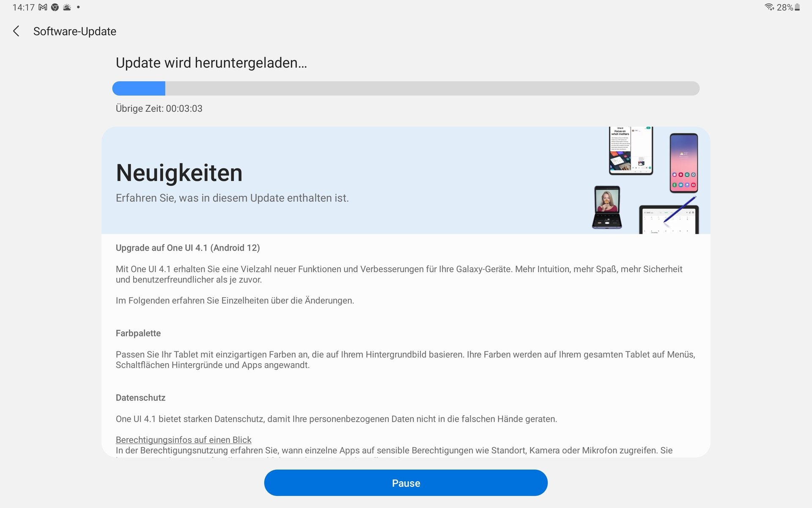Tap remaining time 'Übrige Zeit: 00:03:03'
The image size is (812, 508).
click(x=159, y=108)
